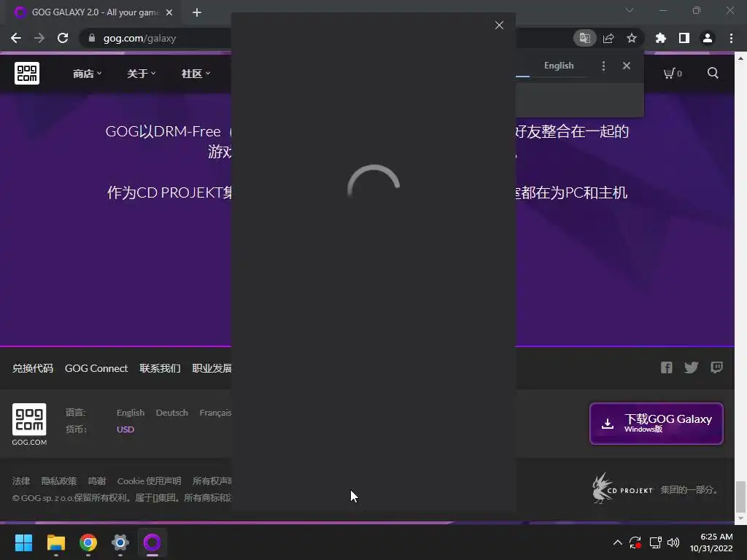Open Chrome tab search chevron

pos(630,10)
